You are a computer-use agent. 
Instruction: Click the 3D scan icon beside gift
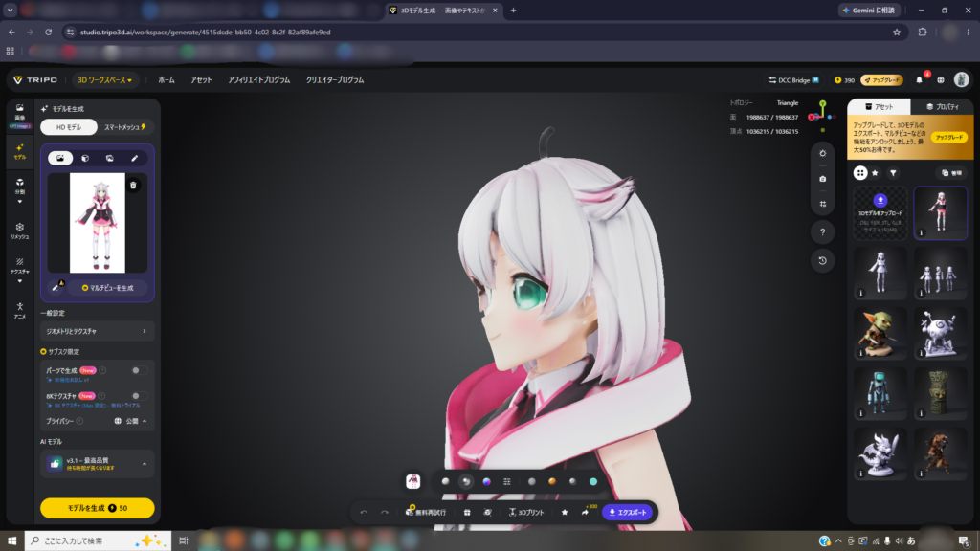(487, 513)
